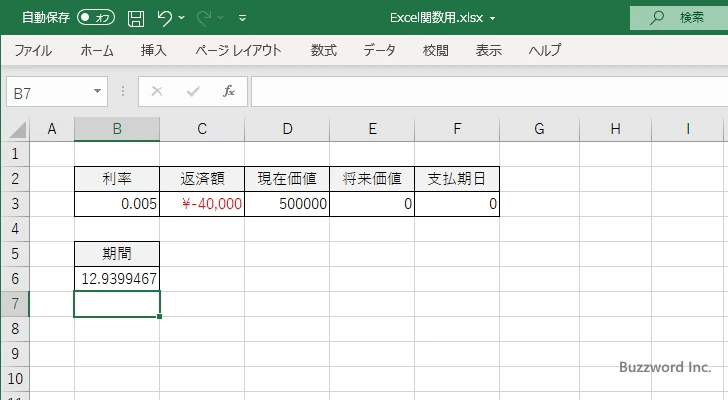Click the Undo arrow icon
Image resolution: width=728 pixels, height=400 pixels.
tap(164, 18)
